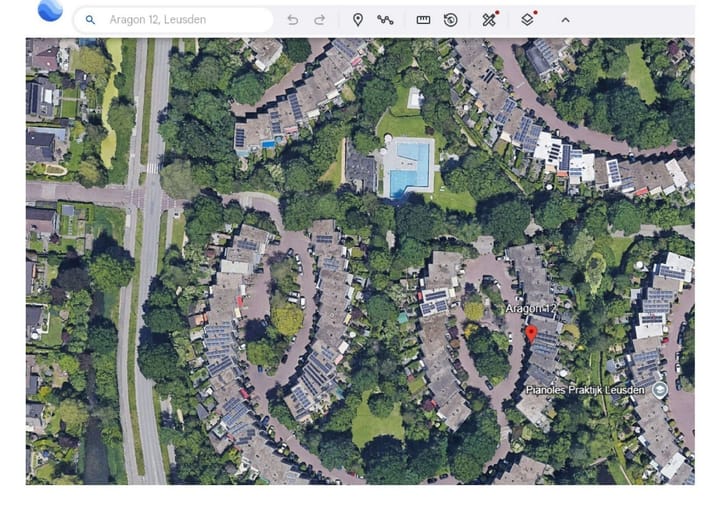The image size is (720, 510).
Task: Redo the last undone action
Action: 320,20
